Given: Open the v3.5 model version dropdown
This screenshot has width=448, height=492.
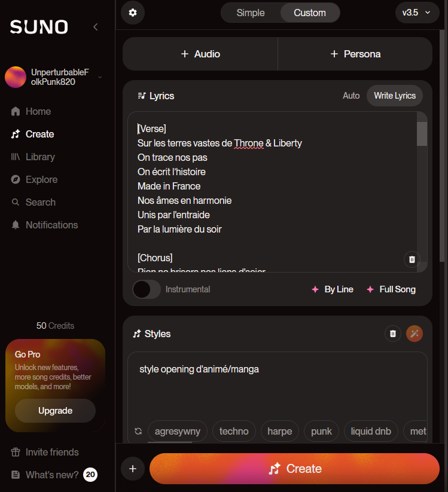Looking at the screenshot, I should (x=417, y=13).
